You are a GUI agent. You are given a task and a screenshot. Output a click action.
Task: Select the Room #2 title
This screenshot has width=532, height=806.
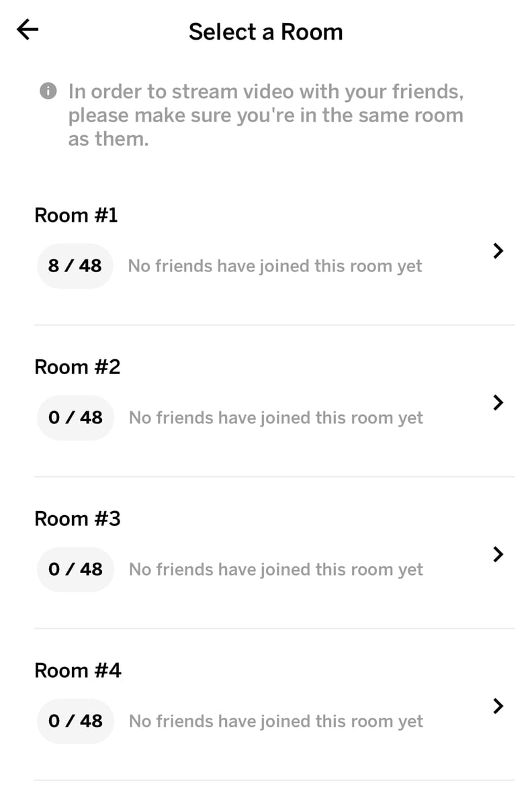pos(77,367)
